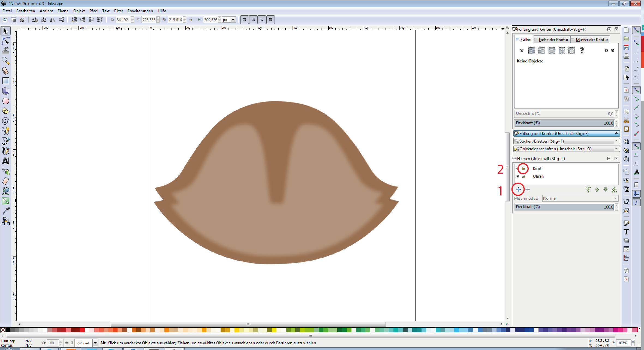Select the Paint Bucket fill tool
This screenshot has width=644, height=350.
click(5, 191)
